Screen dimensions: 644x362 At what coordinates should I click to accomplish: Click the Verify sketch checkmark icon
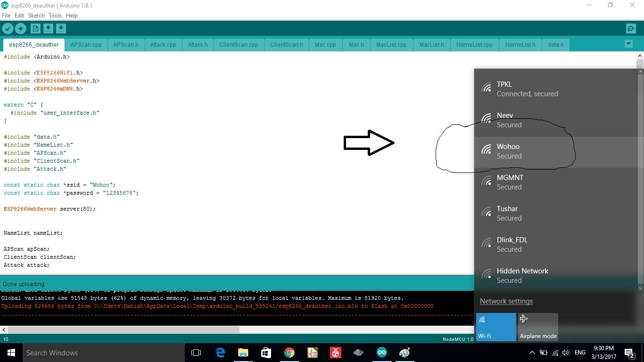8,29
